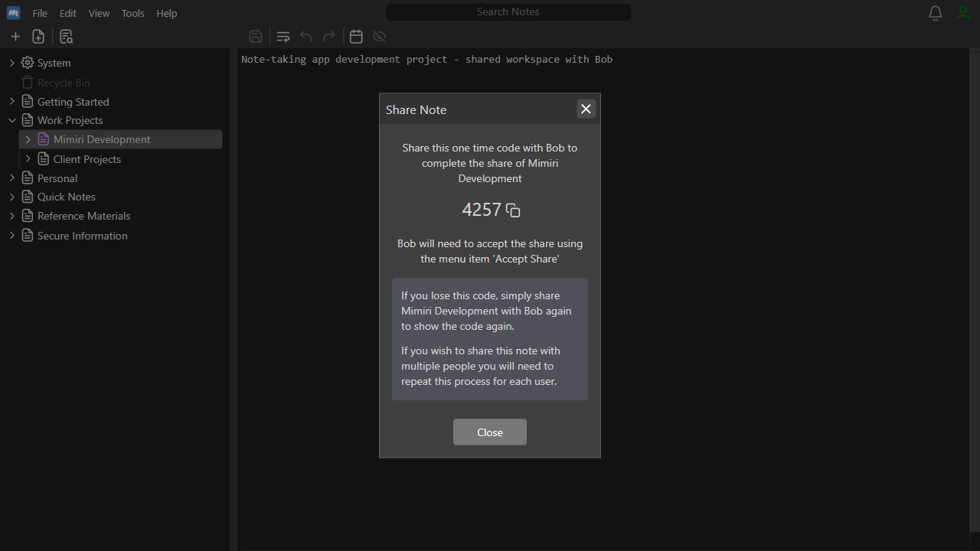
Task: Click the Client Projects note icon
Action: [44, 158]
